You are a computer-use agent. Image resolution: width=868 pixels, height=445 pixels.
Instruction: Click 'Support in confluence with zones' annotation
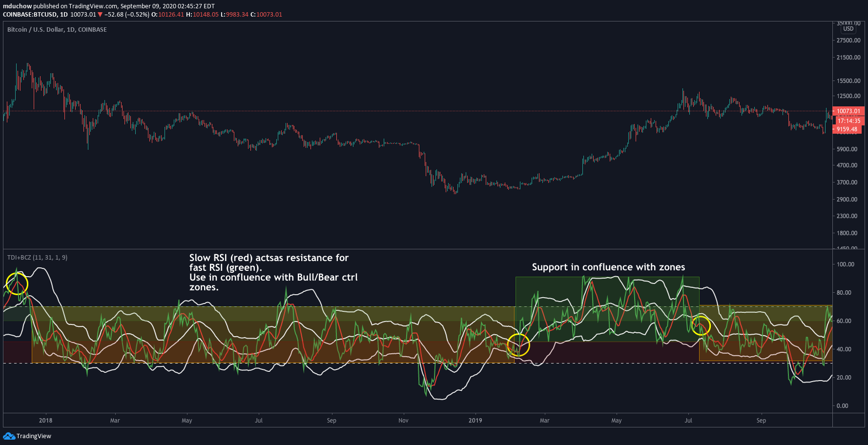608,267
